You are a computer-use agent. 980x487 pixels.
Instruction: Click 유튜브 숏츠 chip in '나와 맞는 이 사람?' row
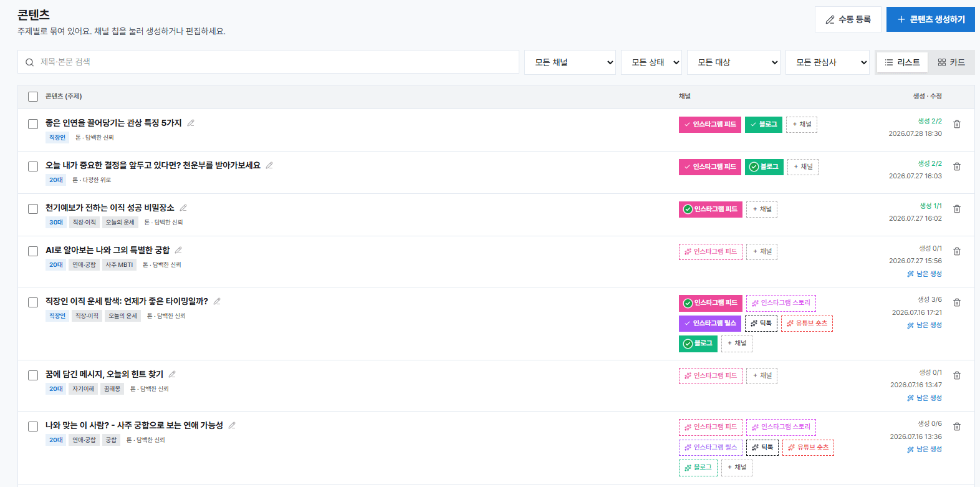(808, 447)
